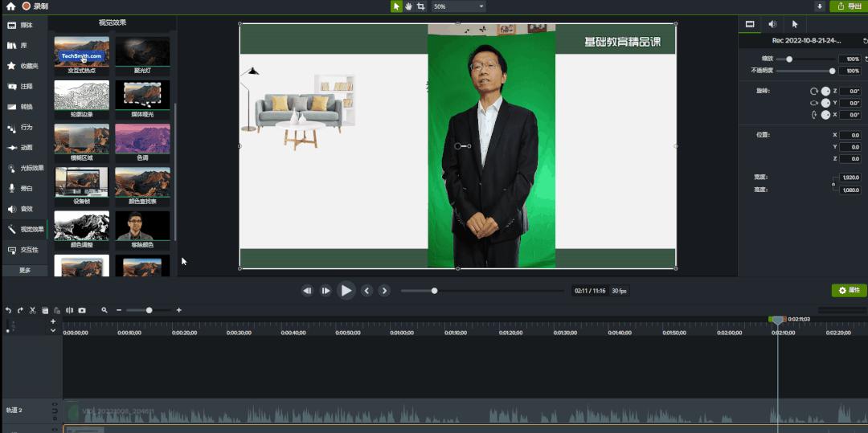
Task: Click the scale 100% value field
Action: click(x=850, y=59)
